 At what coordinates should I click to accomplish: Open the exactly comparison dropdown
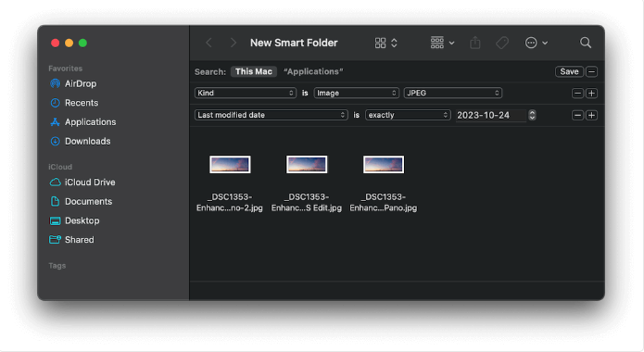(x=408, y=115)
